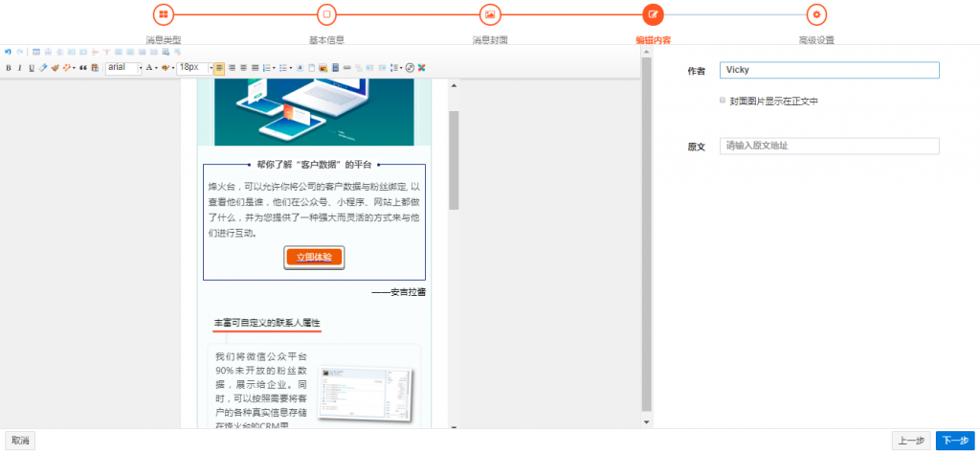Insert a table from the toolbar

click(36, 52)
